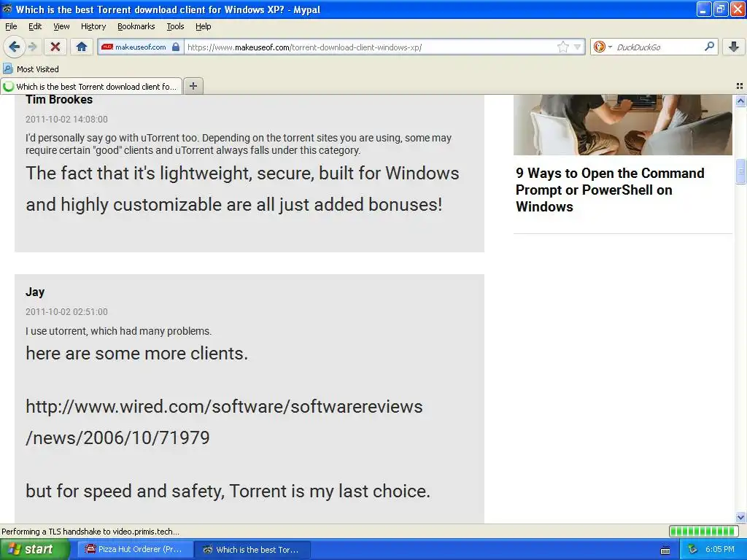This screenshot has width=747, height=560.
Task: Click the 6:05 PM taskbar clock
Action: 720,549
